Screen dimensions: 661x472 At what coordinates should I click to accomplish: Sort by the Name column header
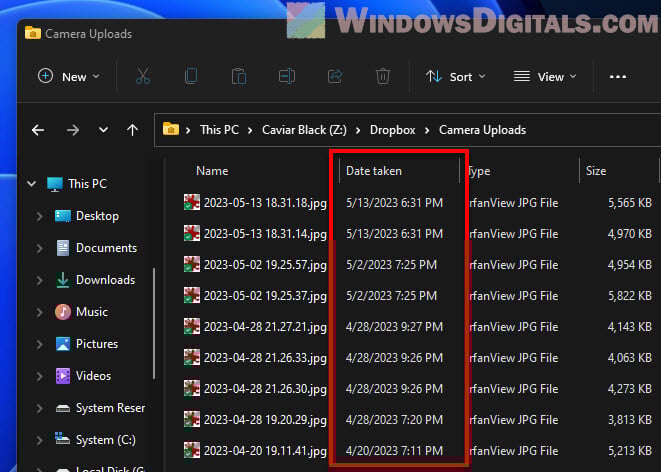click(x=212, y=171)
